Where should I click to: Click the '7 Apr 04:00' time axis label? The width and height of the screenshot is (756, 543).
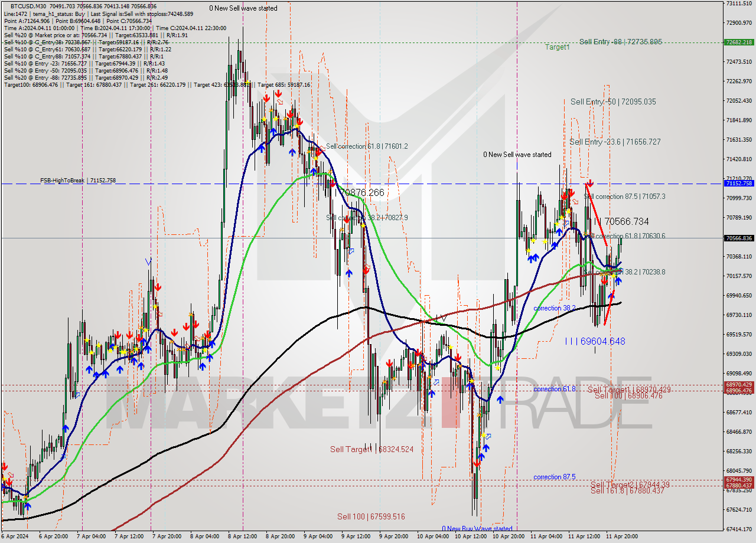point(90,537)
